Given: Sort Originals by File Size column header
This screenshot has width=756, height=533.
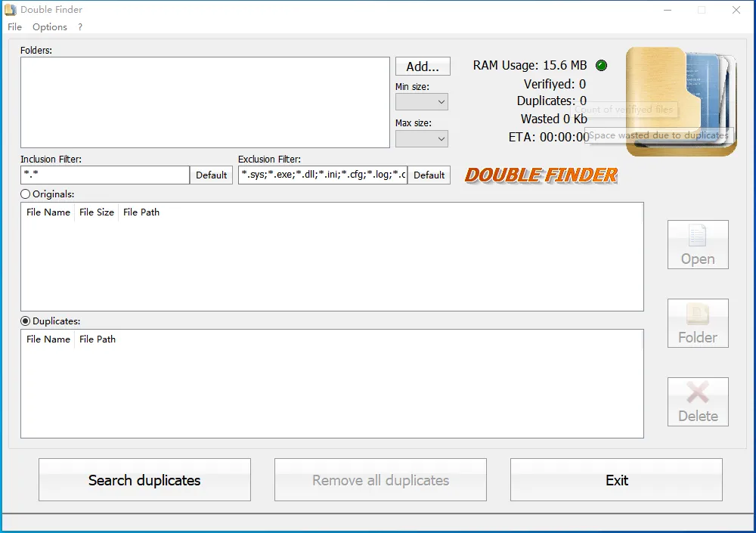Looking at the screenshot, I should click(97, 212).
